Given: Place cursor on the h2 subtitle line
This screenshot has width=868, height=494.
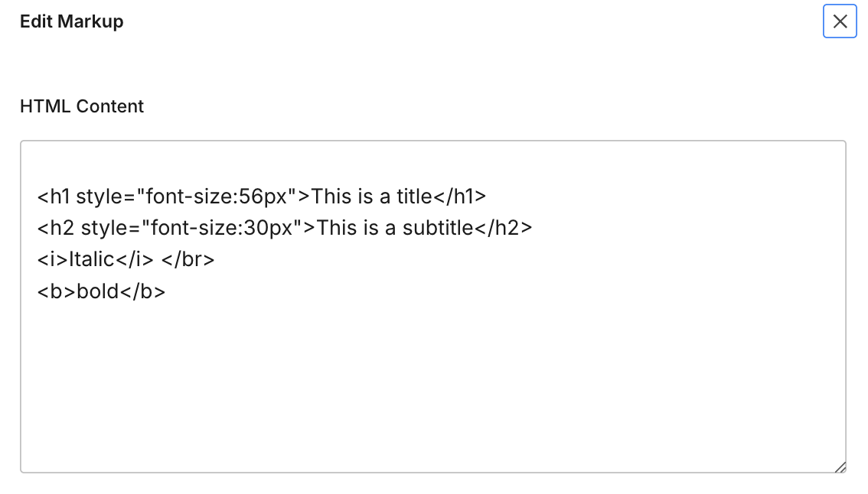Looking at the screenshot, I should pyautogui.click(x=283, y=227).
